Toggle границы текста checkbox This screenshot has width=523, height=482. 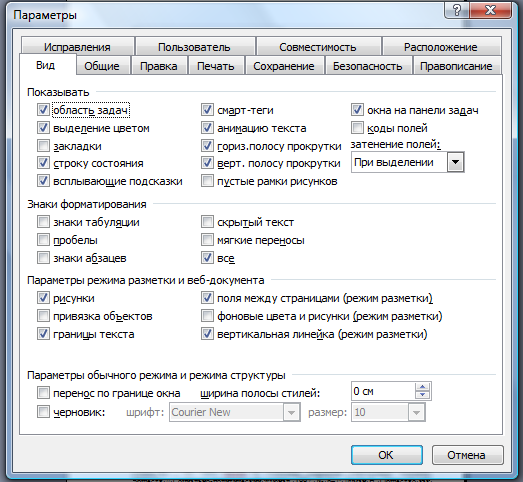[43, 334]
